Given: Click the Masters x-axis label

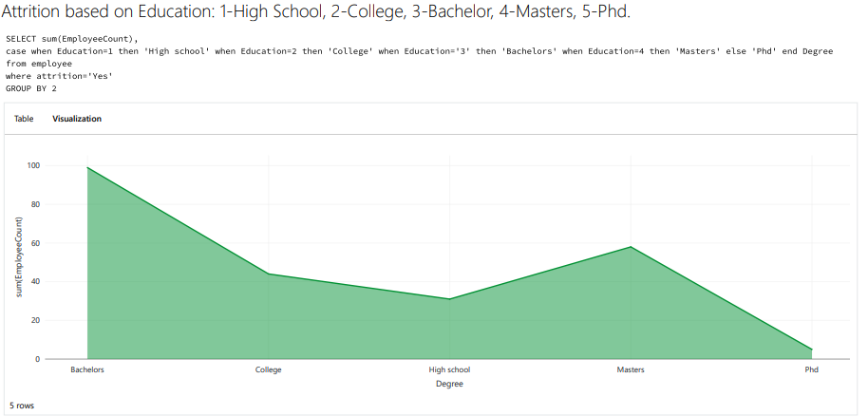Looking at the screenshot, I should pos(631,369).
